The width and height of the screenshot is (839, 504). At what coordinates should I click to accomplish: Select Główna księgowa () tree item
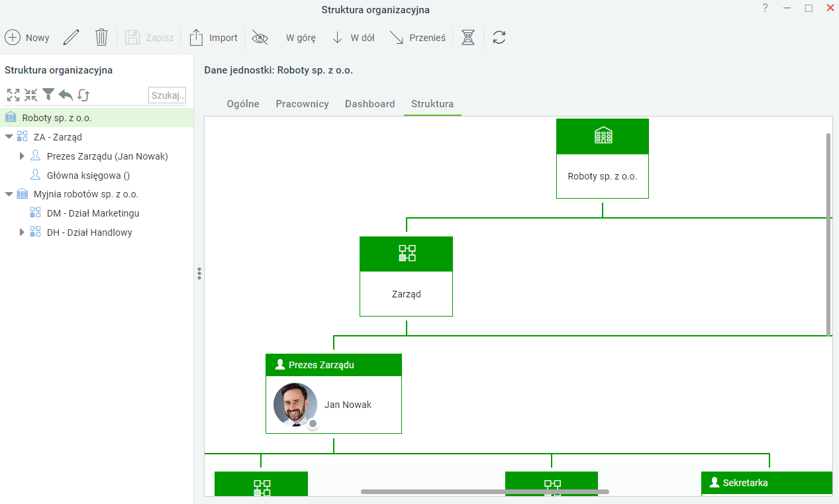coord(88,176)
